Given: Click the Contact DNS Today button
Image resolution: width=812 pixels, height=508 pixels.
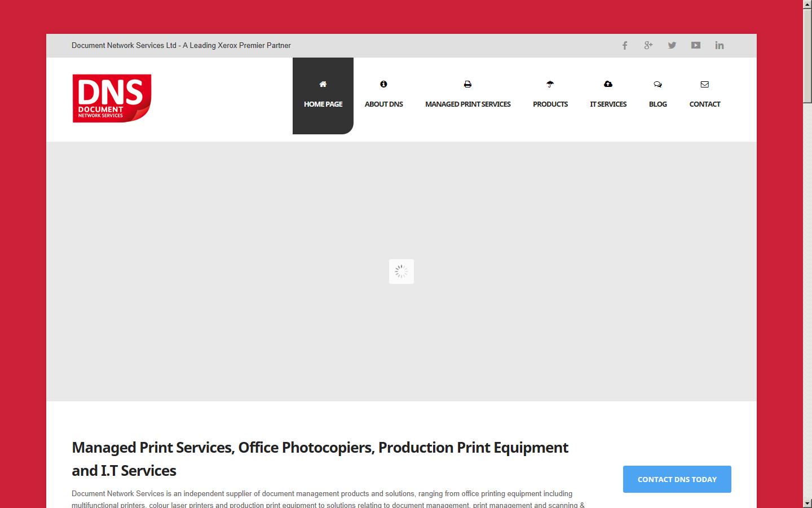Looking at the screenshot, I should (x=676, y=479).
